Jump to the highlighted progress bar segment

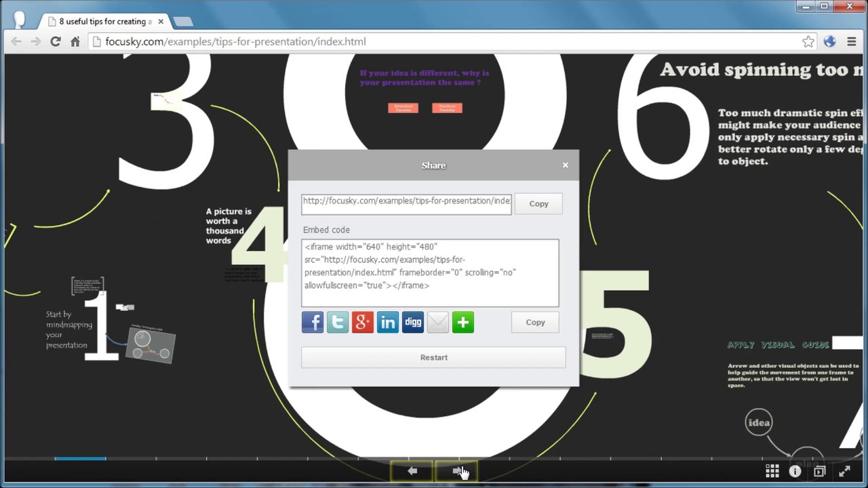(80, 459)
